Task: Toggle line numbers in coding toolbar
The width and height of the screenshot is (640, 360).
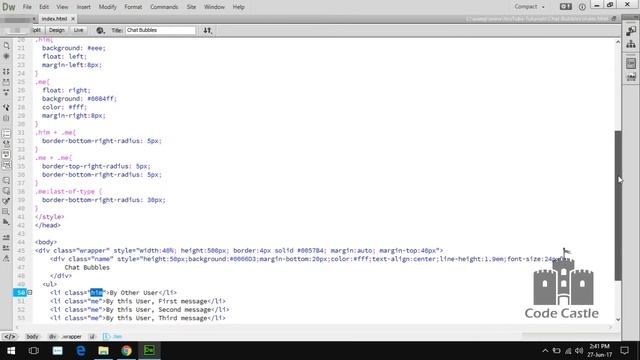Action: point(6,133)
